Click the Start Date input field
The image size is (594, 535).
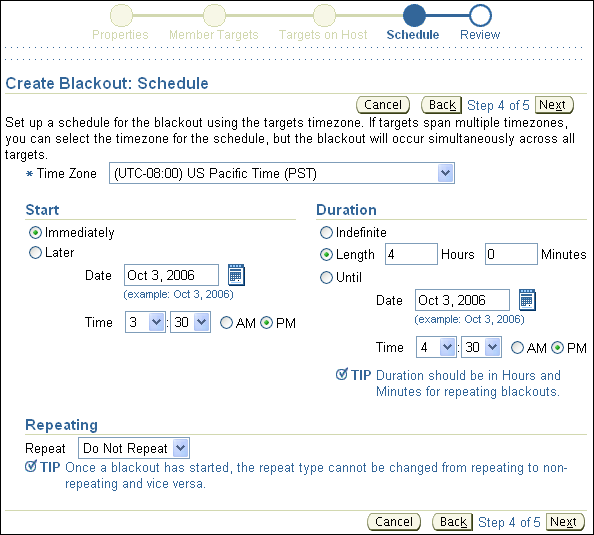(172, 275)
